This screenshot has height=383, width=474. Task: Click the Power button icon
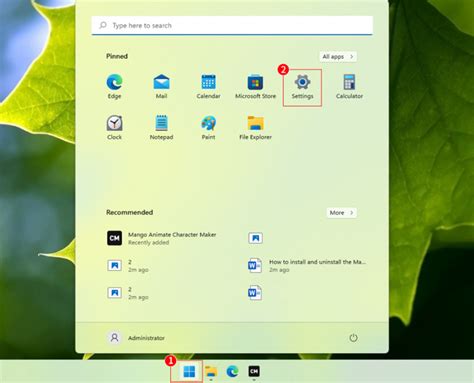(x=353, y=338)
